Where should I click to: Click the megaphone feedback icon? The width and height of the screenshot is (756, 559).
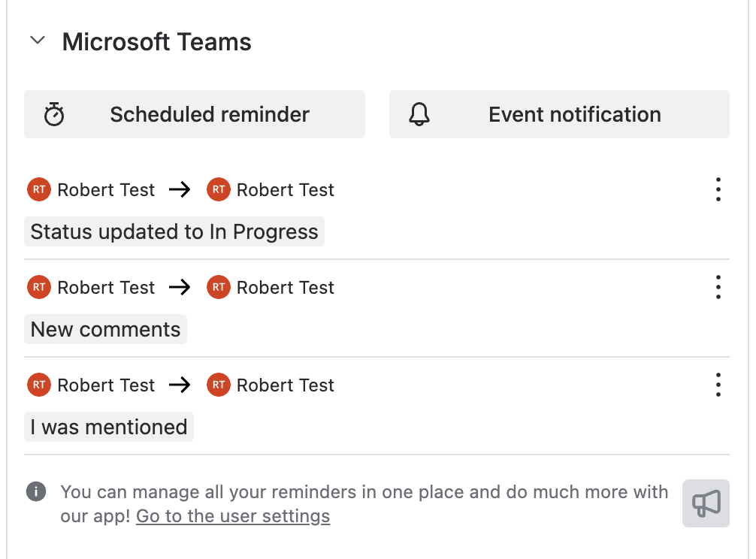tap(706, 503)
